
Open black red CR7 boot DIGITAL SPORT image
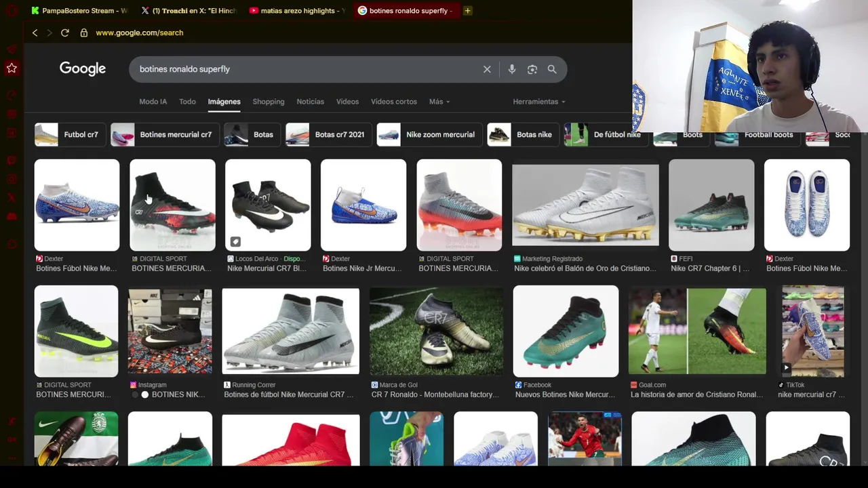(172, 205)
